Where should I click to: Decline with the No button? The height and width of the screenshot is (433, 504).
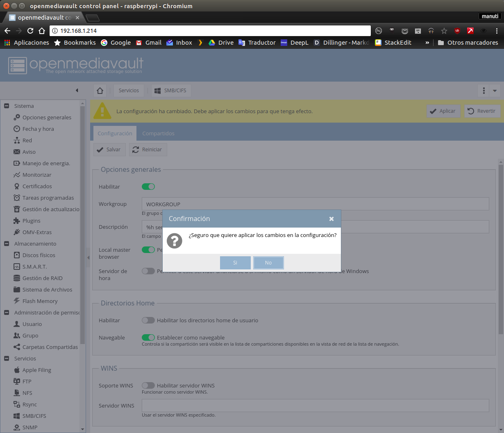pyautogui.click(x=268, y=263)
